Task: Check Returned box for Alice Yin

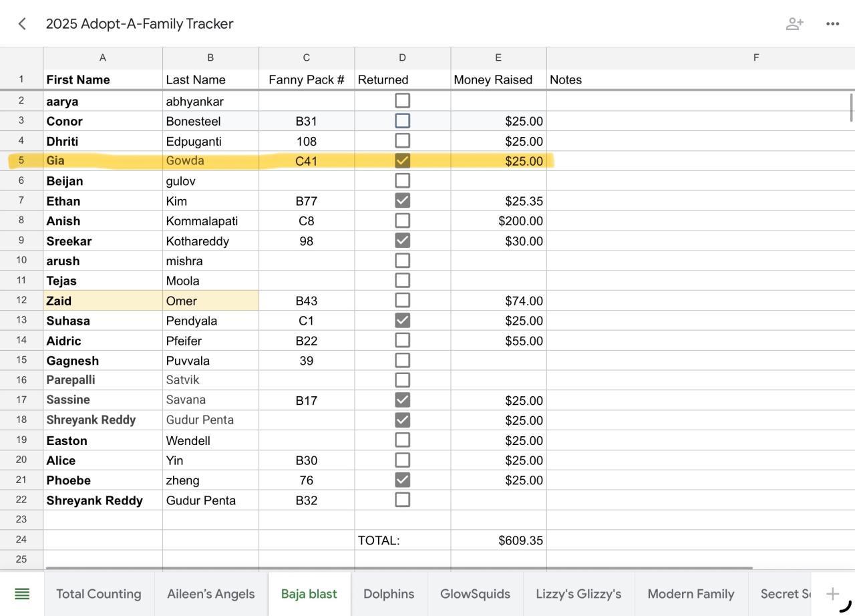Action: tap(402, 460)
